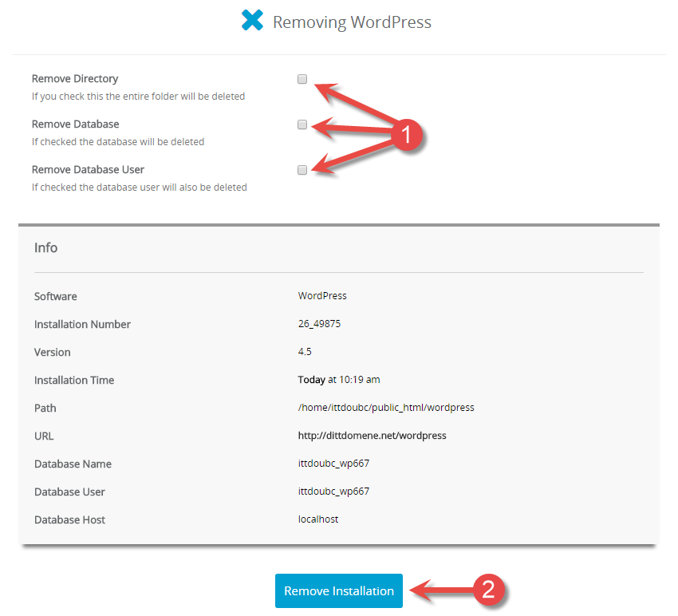This screenshot has height=616, width=678.
Task: Select installation number 26_49875
Action: click(x=319, y=324)
